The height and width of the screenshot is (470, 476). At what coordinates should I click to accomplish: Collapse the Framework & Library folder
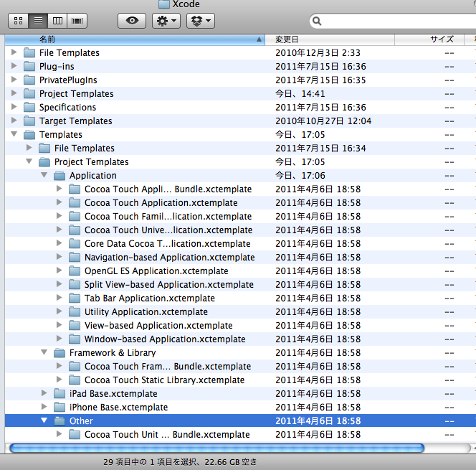(44, 352)
